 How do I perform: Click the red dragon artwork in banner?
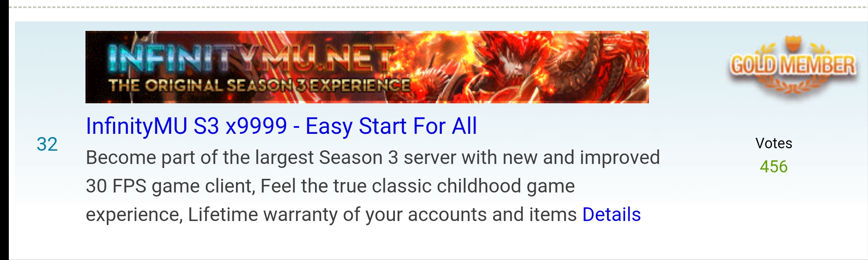pos(562,67)
